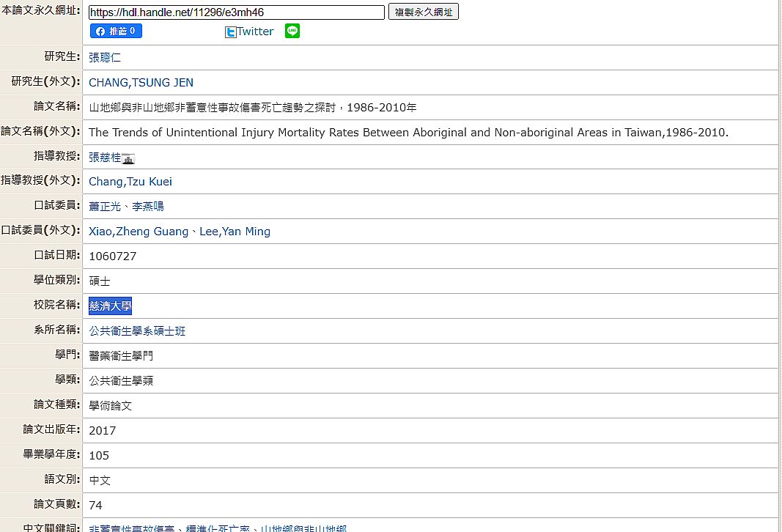Open the CHANG,TSUNG JEN author link
The image size is (782, 532).
(x=141, y=82)
